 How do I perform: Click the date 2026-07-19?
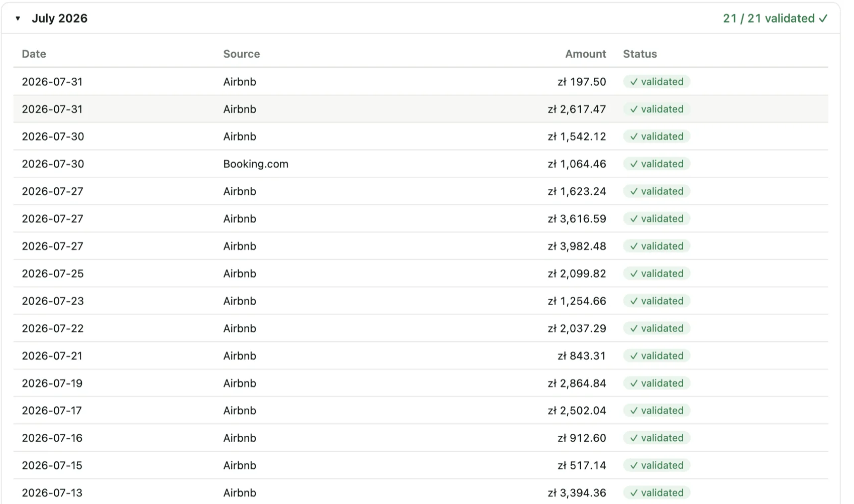(52, 383)
